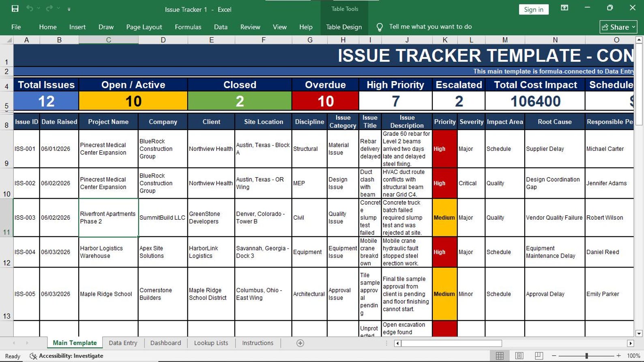
Task: Switch to Page Layout view icon
Action: tap(519, 356)
